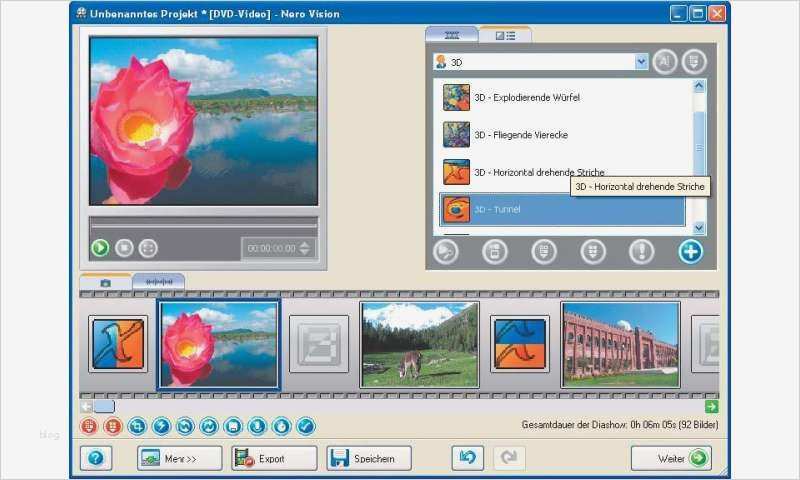This screenshot has width=800, height=480.
Task: Click the Gesamtdauer der Diashow status text
Action: [x=619, y=425]
